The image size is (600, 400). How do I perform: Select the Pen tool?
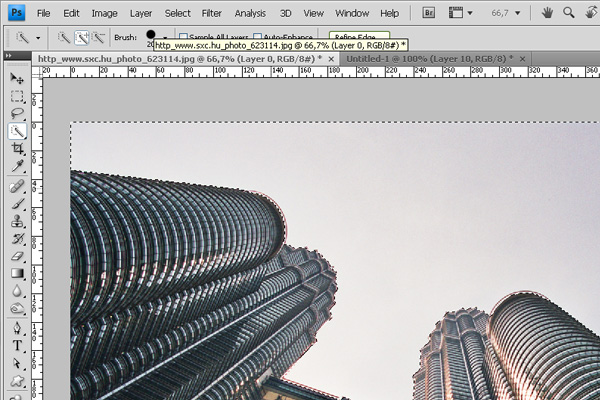pyautogui.click(x=17, y=328)
